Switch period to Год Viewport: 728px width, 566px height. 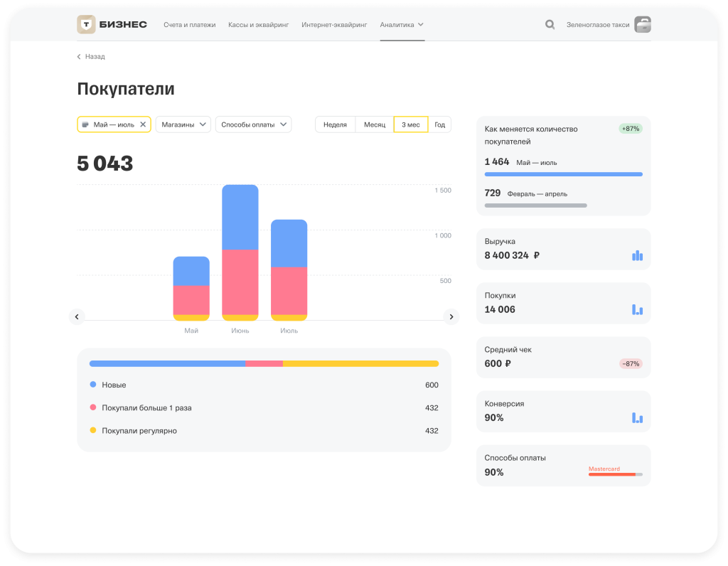[x=439, y=124]
